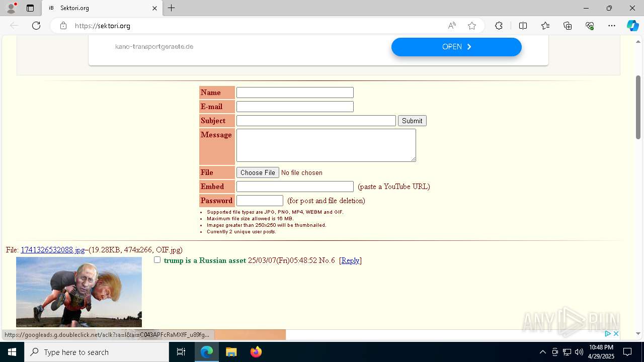Refresh the current page
Image resolution: width=644 pixels, height=362 pixels.
coord(36,26)
